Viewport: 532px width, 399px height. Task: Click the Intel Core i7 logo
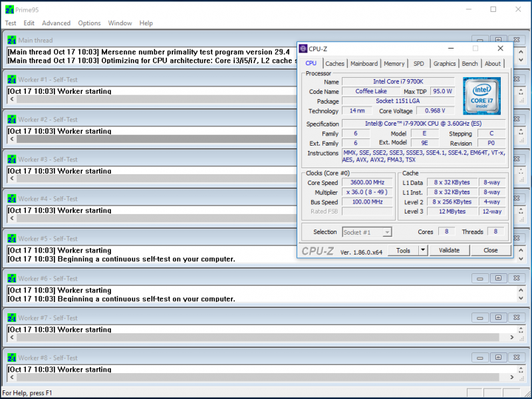coord(481,96)
